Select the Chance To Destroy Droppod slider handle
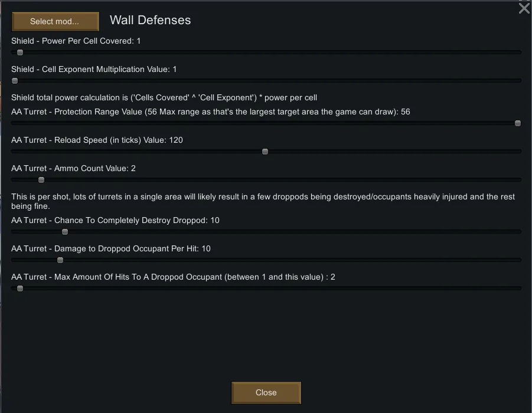 (x=65, y=232)
